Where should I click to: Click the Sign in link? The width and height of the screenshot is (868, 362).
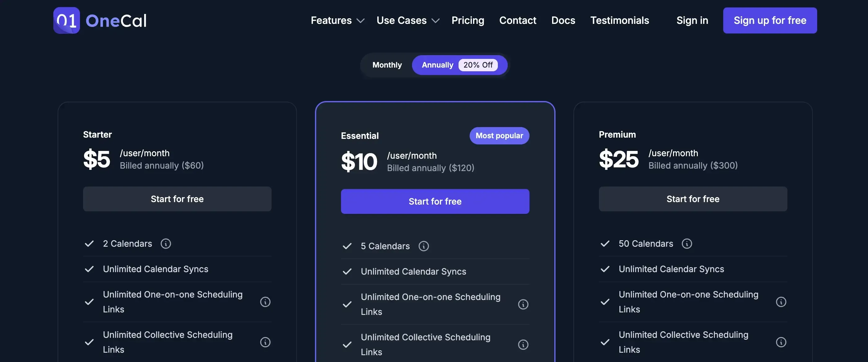tap(692, 20)
